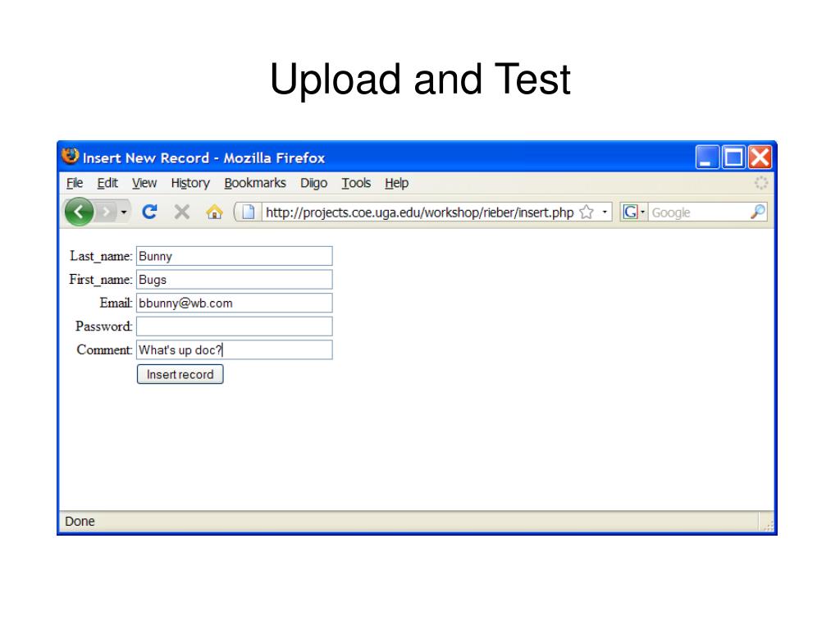The image size is (840, 630).
Task: Open the back/forward history dropdown arrow
Action: click(124, 212)
